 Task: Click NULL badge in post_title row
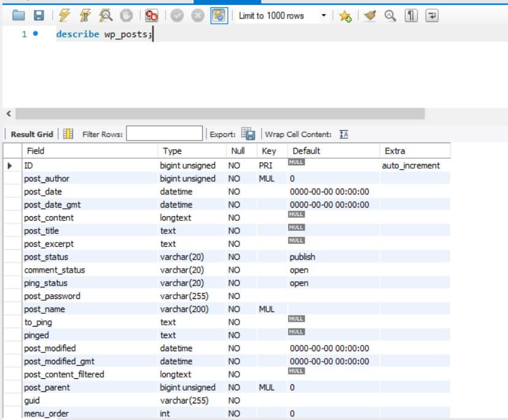point(296,227)
